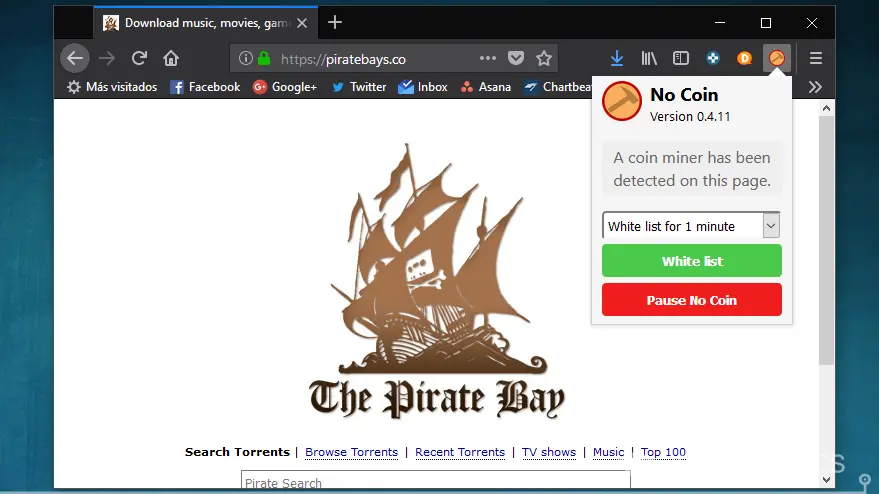The height and width of the screenshot is (494, 879).
Task: Click the green White list button
Action: click(x=692, y=261)
